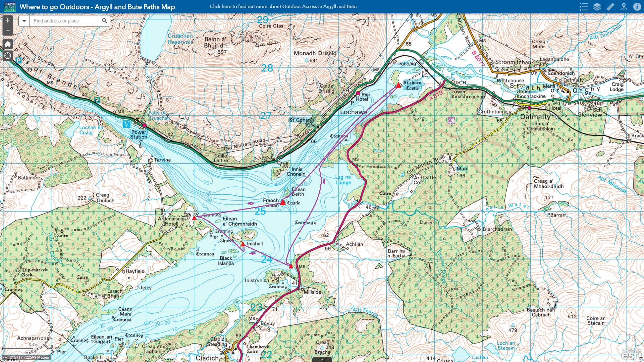Select the Fraoch Eilean castle marker
644x362 pixels.
click(x=283, y=202)
